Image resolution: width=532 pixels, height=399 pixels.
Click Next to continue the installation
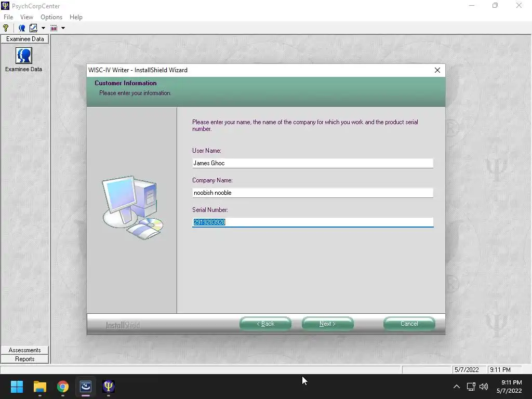(327, 324)
